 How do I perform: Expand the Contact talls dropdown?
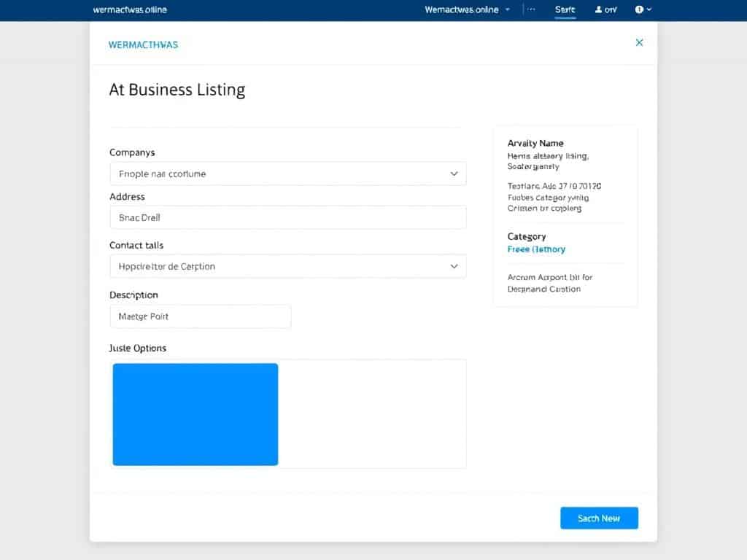[x=287, y=266]
